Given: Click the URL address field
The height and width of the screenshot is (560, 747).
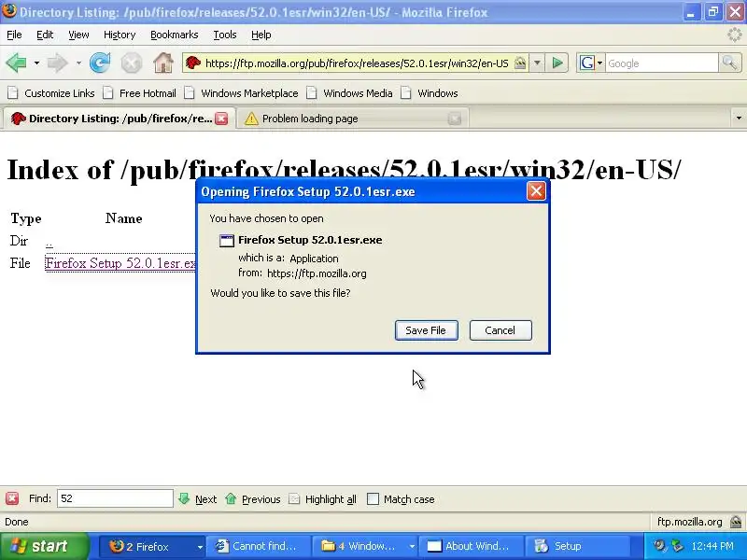Looking at the screenshot, I should [357, 63].
